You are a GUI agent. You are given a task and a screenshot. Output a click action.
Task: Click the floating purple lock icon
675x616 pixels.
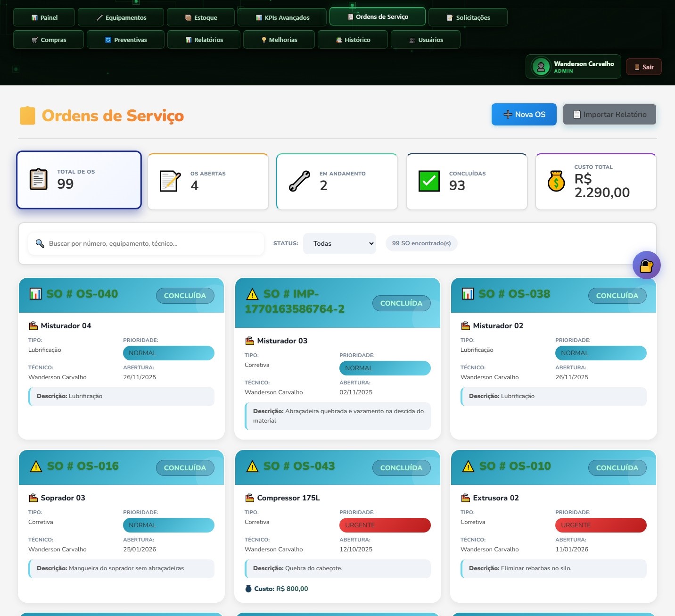(646, 266)
